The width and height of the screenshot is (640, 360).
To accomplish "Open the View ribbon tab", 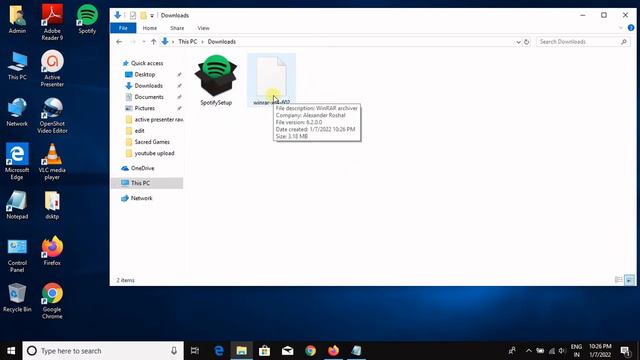I will coord(203,28).
